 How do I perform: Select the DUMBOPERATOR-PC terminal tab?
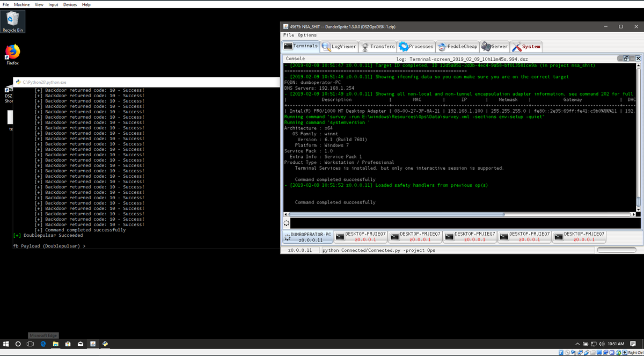[308, 237]
